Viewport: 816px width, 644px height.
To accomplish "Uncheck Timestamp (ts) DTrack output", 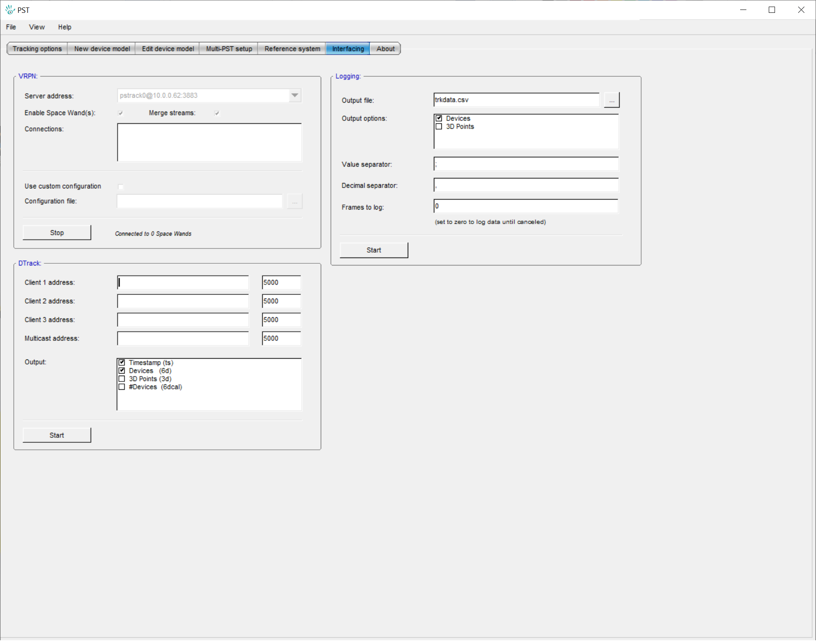I will [122, 363].
